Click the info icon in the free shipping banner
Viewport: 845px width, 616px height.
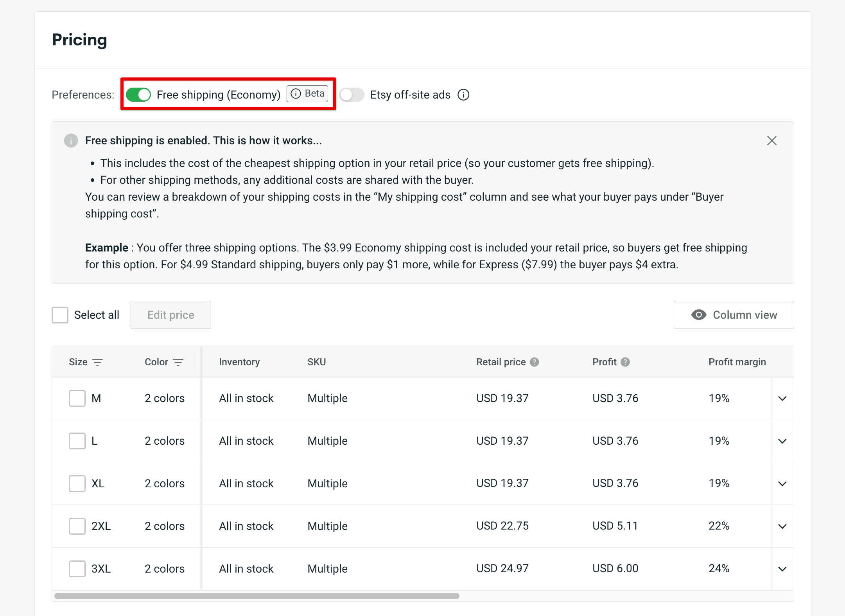click(71, 141)
